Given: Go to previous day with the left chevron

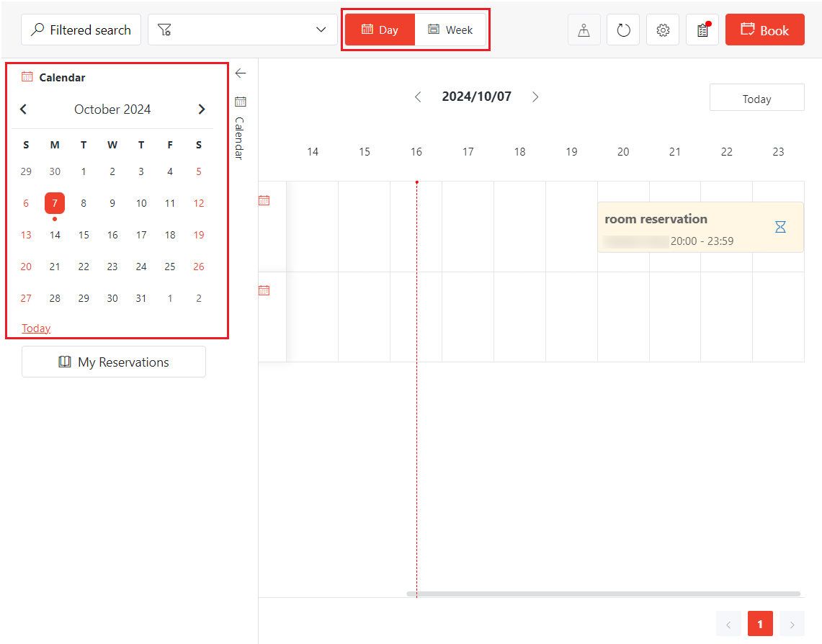Looking at the screenshot, I should point(418,96).
